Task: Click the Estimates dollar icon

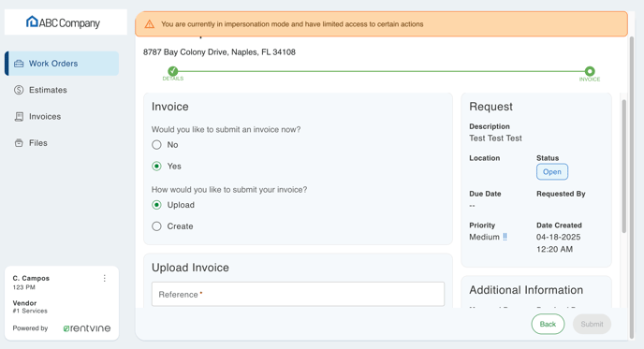Action: click(x=19, y=90)
